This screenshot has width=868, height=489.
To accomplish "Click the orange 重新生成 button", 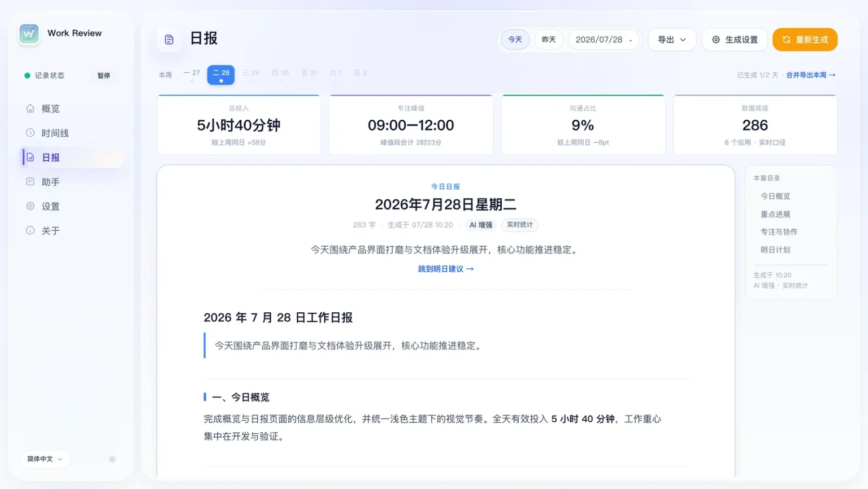I will click(805, 40).
